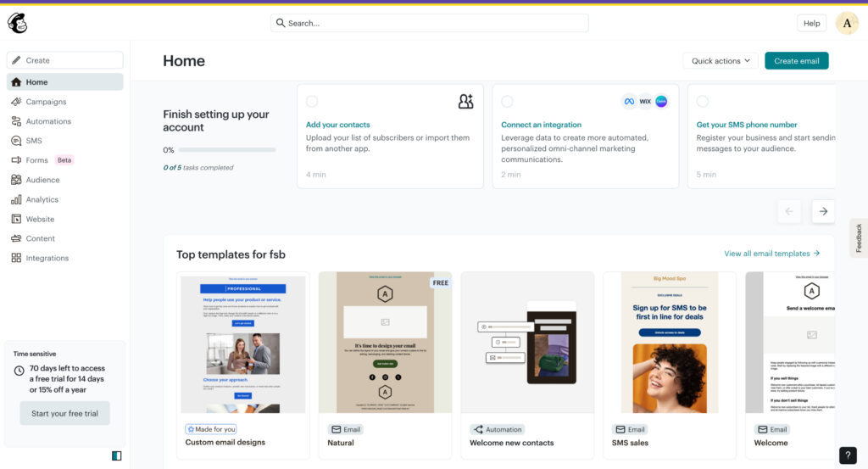This screenshot has width=868, height=469.
Task: Check the Connect an integration task circle
Action: [x=507, y=101]
